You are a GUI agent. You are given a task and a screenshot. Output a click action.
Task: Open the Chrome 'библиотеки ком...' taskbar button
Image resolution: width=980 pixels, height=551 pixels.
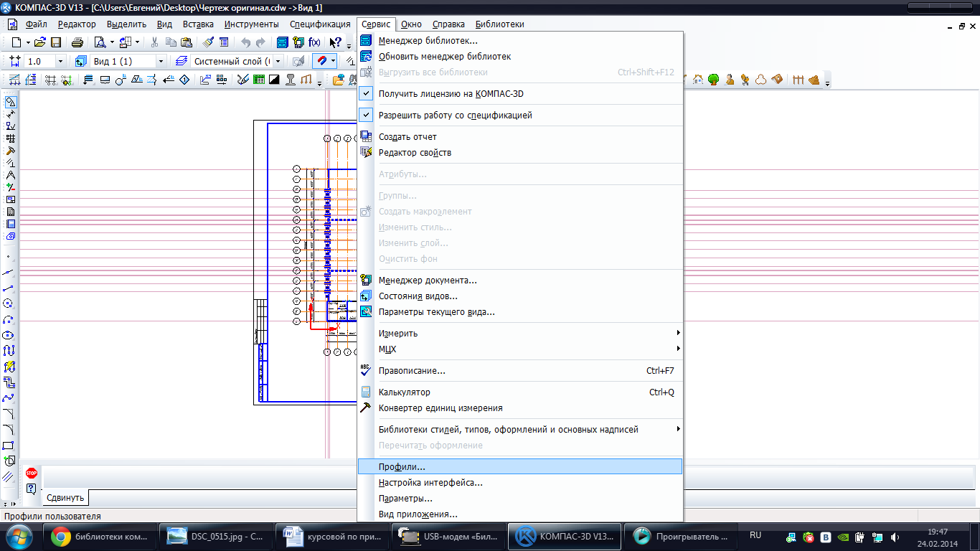click(100, 536)
